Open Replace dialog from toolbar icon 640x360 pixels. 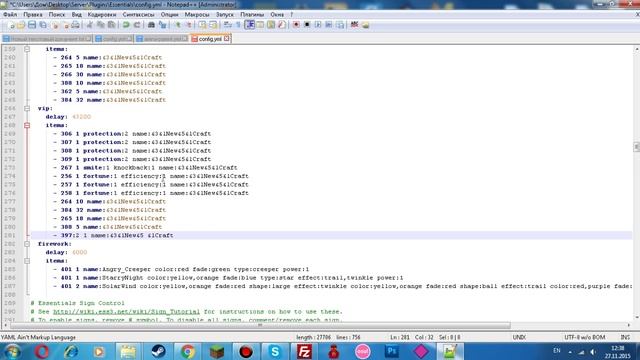163,25
